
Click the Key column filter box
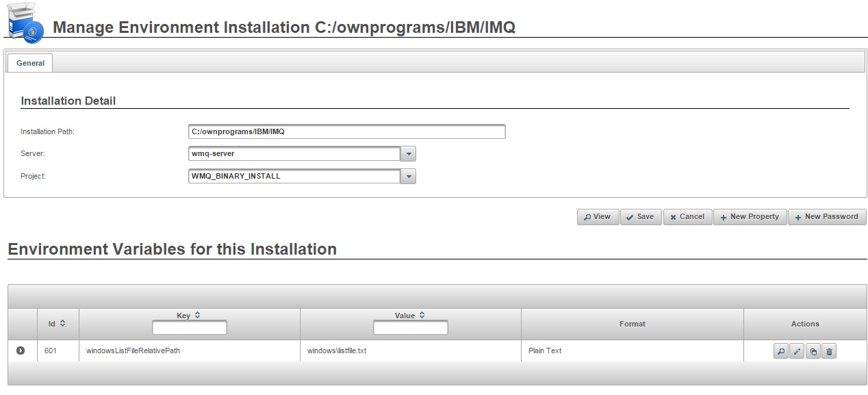tap(190, 329)
